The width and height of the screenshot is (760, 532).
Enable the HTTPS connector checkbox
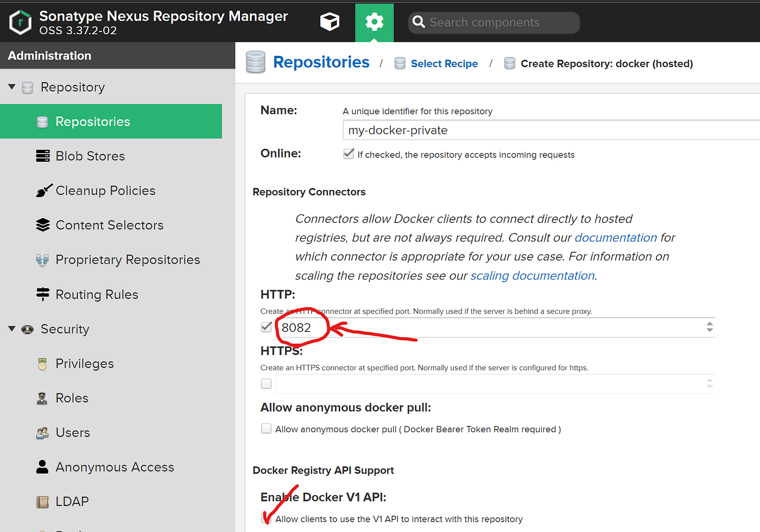tap(266, 384)
